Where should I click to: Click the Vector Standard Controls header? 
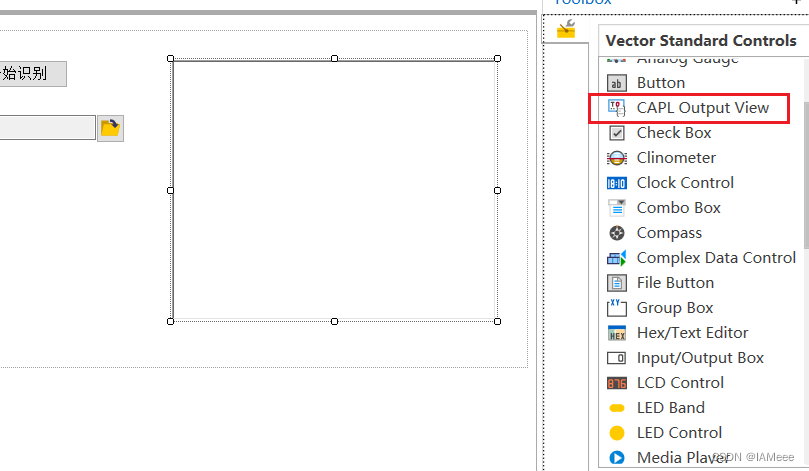(701, 41)
